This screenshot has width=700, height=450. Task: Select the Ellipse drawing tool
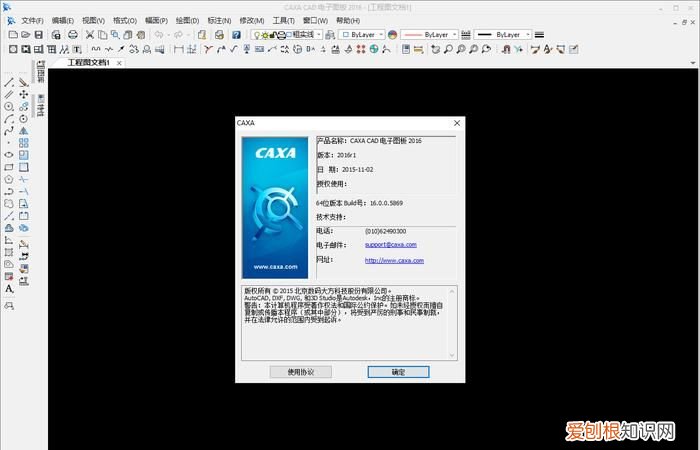(9, 154)
